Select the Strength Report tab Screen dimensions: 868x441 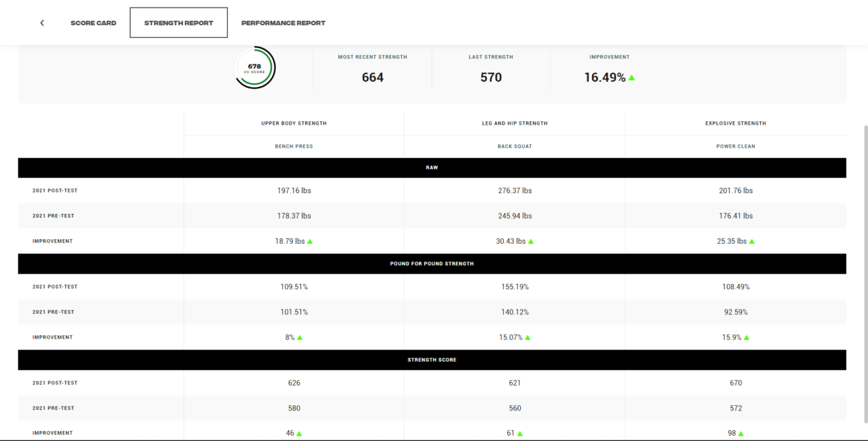pyautogui.click(x=178, y=23)
